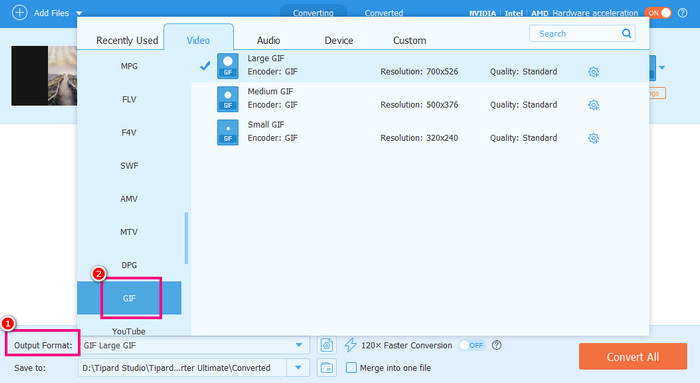Screen dimensions: 700x383
Task: Expand the Output Format dropdown arrow
Action: click(299, 345)
